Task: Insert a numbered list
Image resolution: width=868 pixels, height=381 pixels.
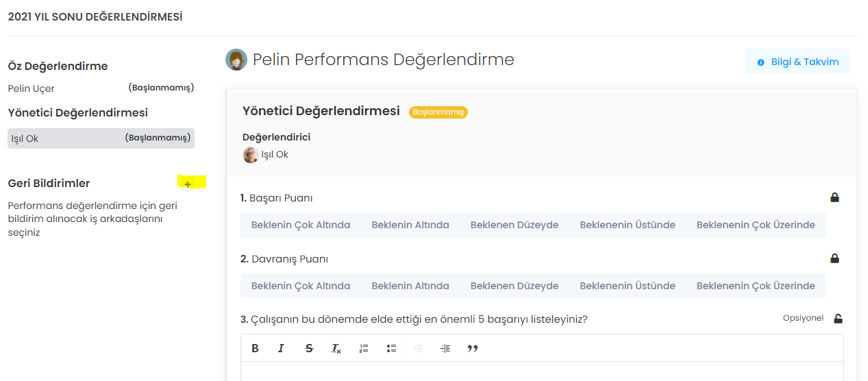Action: pos(364,348)
